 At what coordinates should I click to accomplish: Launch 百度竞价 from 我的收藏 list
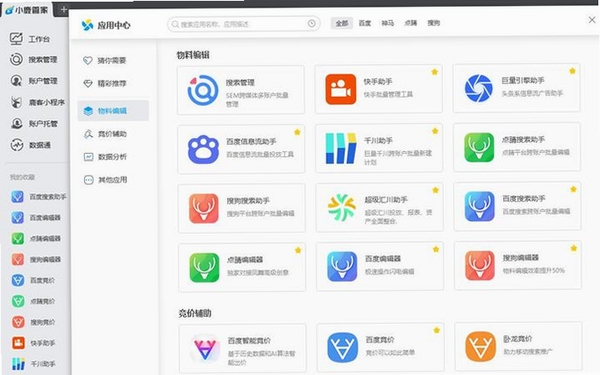click(33, 280)
